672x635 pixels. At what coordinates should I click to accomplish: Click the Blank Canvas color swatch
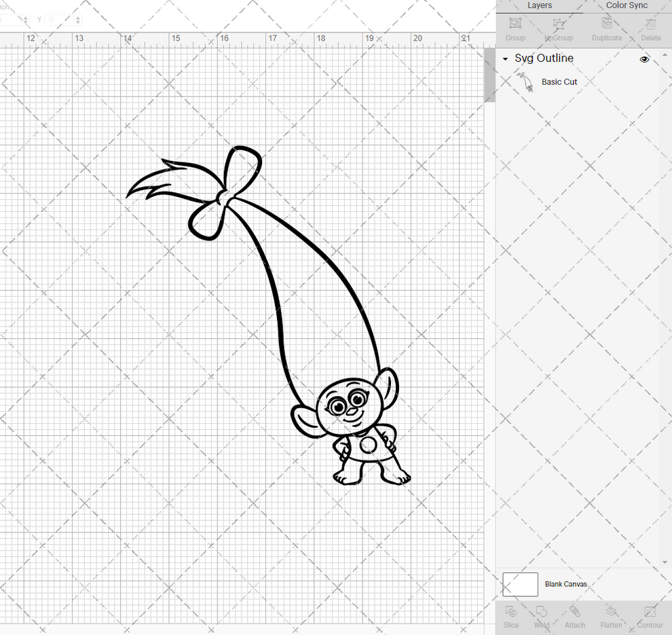(x=520, y=584)
